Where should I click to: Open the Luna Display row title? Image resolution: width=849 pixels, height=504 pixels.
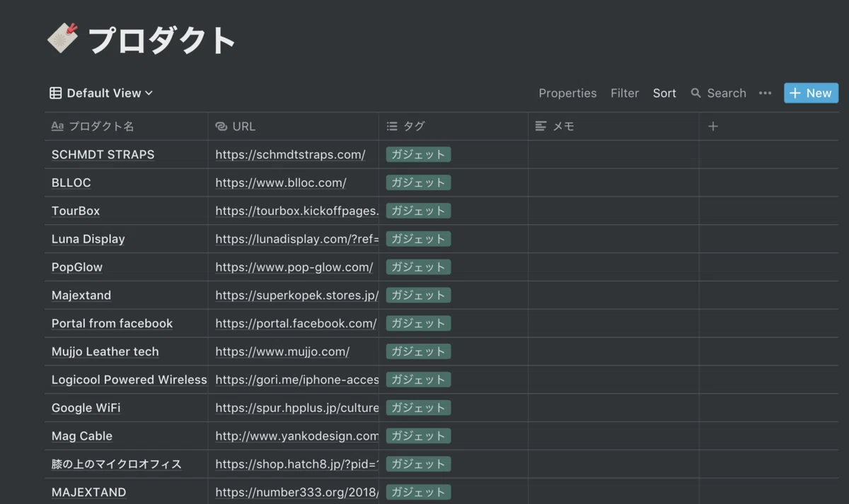click(x=88, y=239)
